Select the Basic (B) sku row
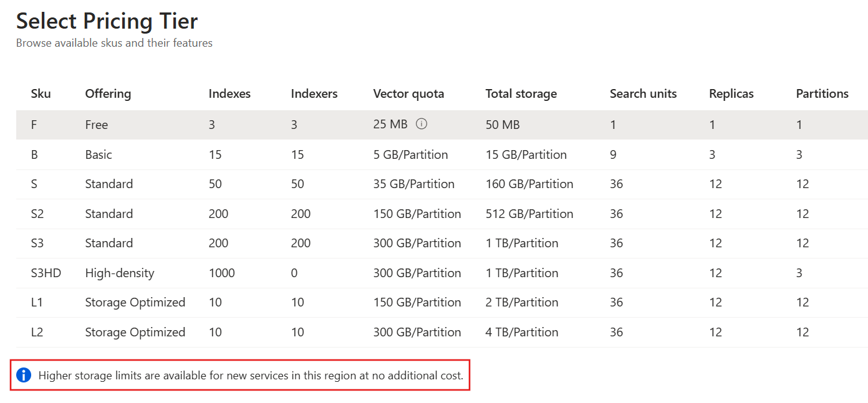The image size is (868, 403). [x=99, y=154]
